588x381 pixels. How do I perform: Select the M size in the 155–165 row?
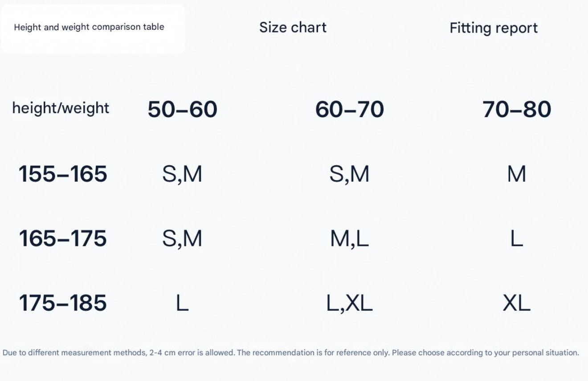(x=516, y=174)
